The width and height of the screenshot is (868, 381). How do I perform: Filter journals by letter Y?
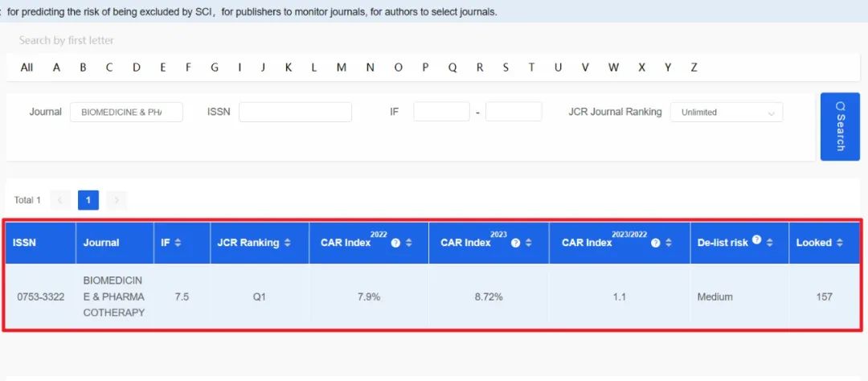(668, 68)
